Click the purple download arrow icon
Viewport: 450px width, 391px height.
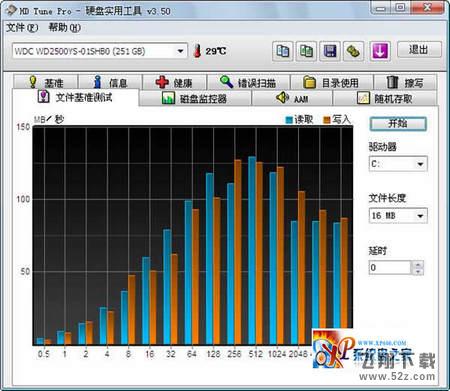[x=380, y=51]
